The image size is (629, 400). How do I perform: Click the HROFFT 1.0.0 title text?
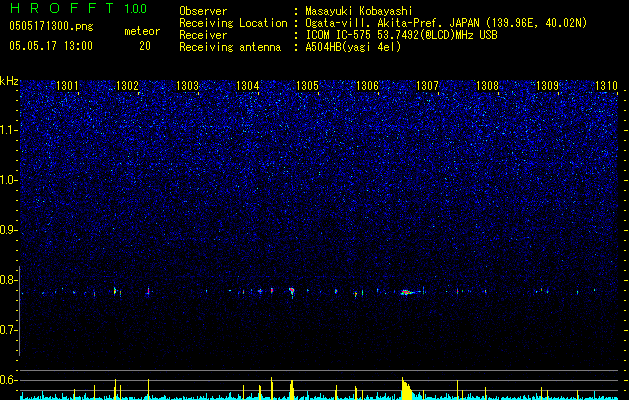(x=78, y=8)
